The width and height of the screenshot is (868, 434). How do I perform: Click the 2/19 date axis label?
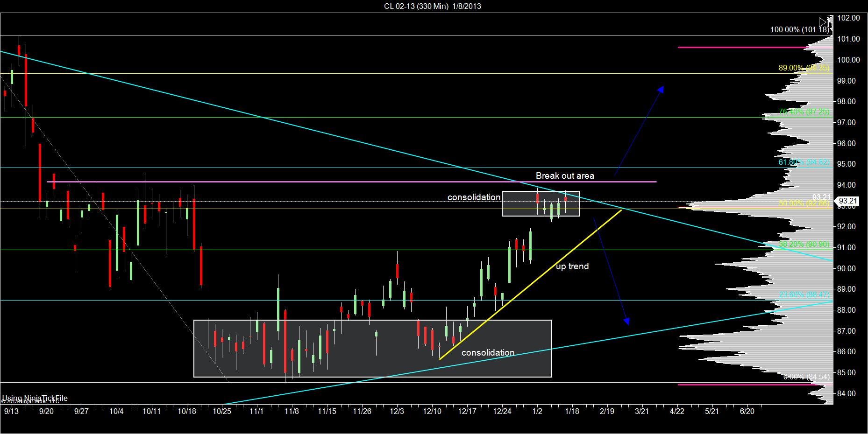coord(607,412)
